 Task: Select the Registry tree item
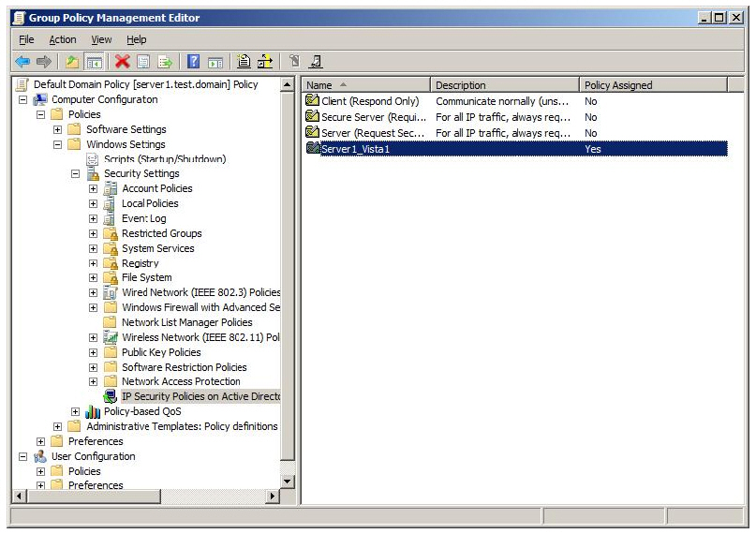point(140,263)
